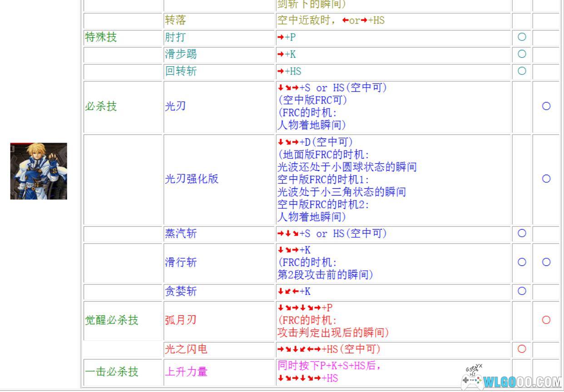The image size is (564, 392).
Task: Click the circle mark in the 回转斩 row
Action: pos(522,71)
